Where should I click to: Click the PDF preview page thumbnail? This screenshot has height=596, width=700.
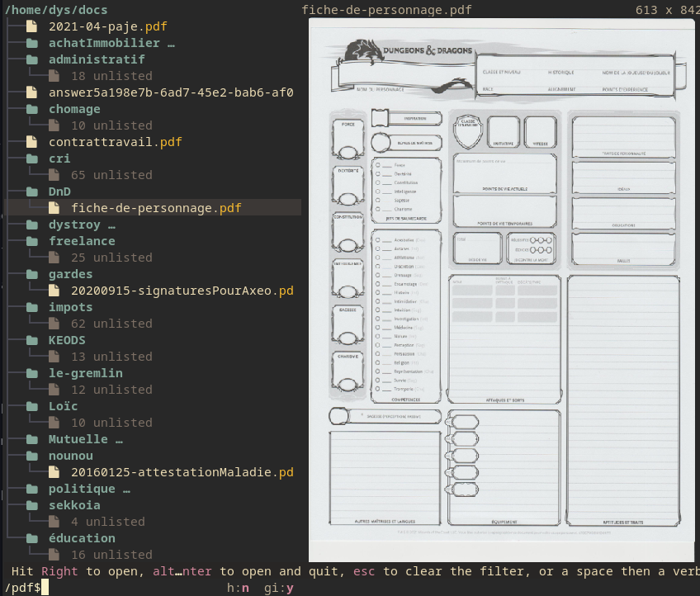(x=501, y=291)
